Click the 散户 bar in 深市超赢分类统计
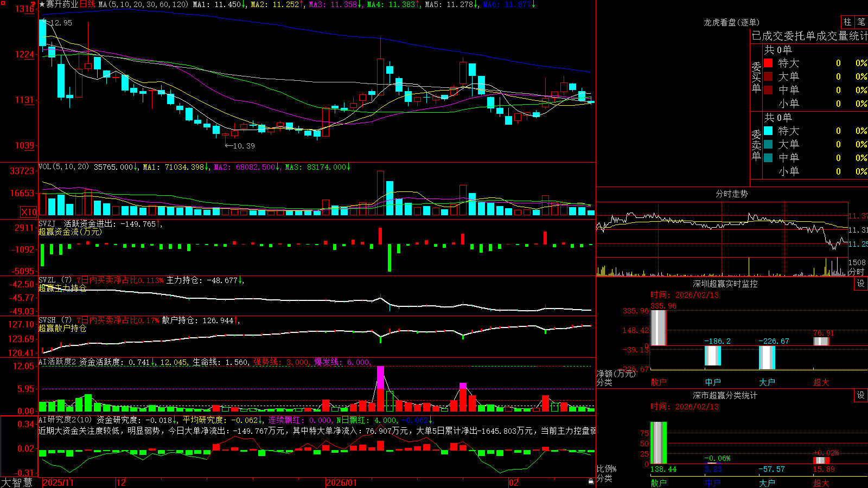 (659, 443)
